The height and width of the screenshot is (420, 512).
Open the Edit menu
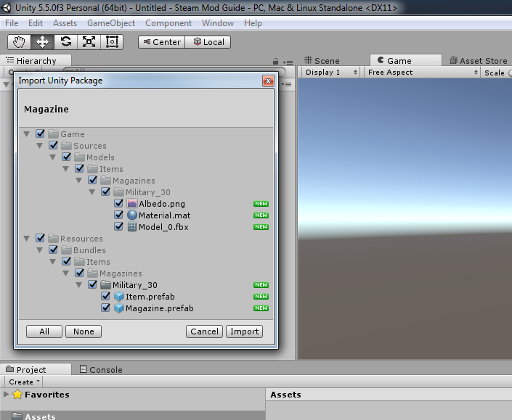(x=36, y=23)
